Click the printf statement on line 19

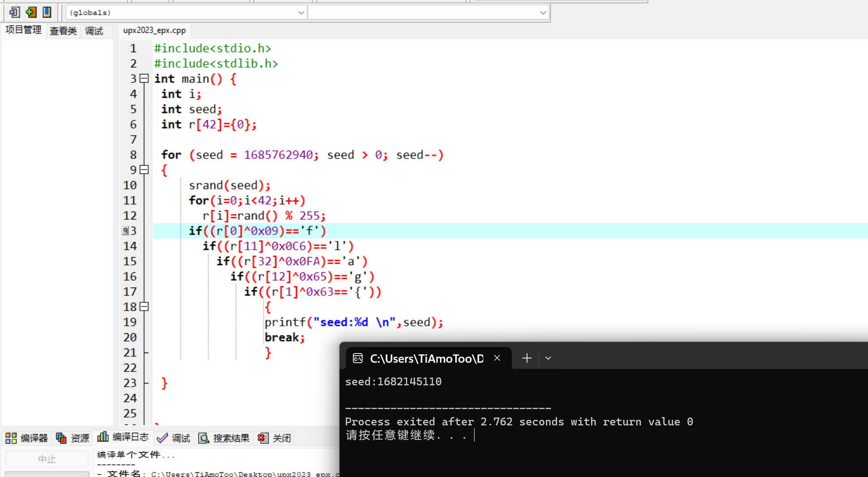pyautogui.click(x=354, y=322)
